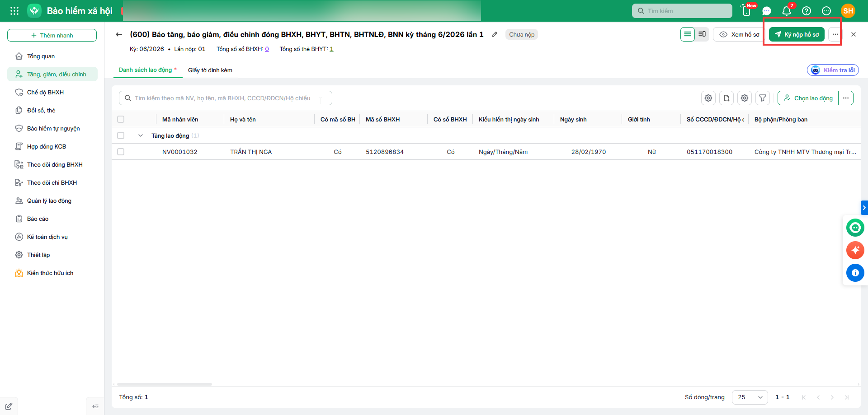This screenshot has height=415, width=868.
Task: Open the app launcher grid icon
Action: pyautogui.click(x=14, y=11)
